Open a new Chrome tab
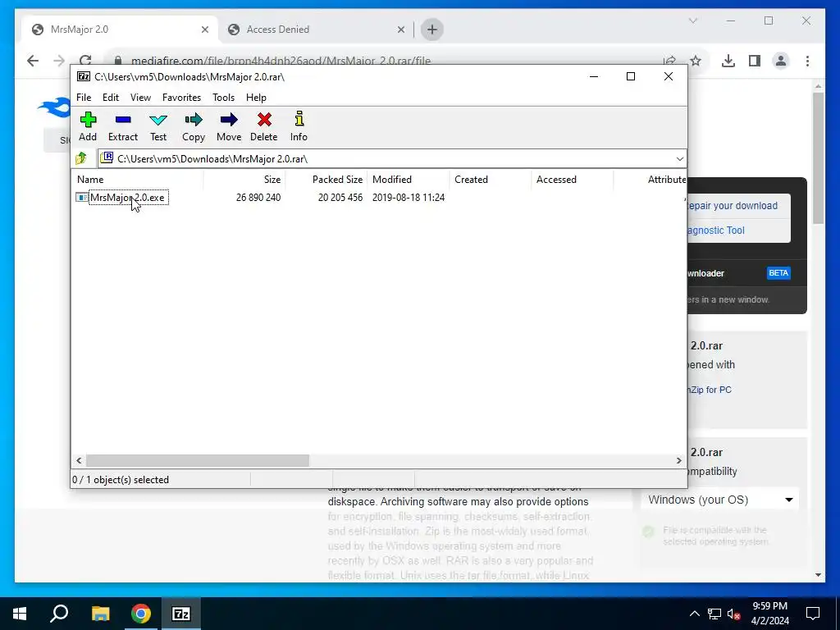This screenshot has width=840, height=630. click(x=432, y=30)
